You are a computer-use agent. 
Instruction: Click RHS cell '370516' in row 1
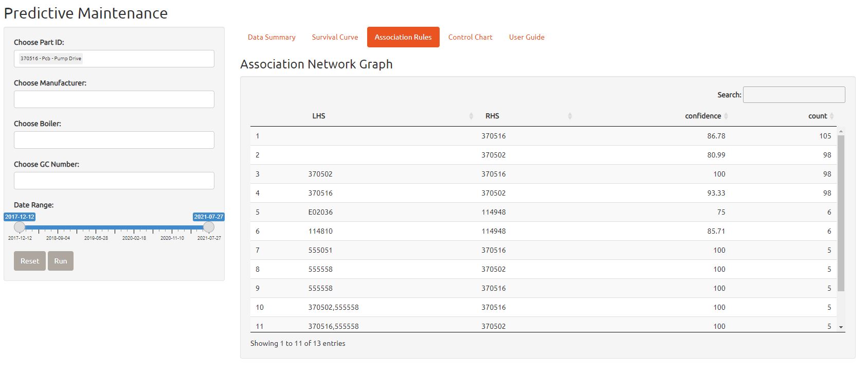click(494, 136)
